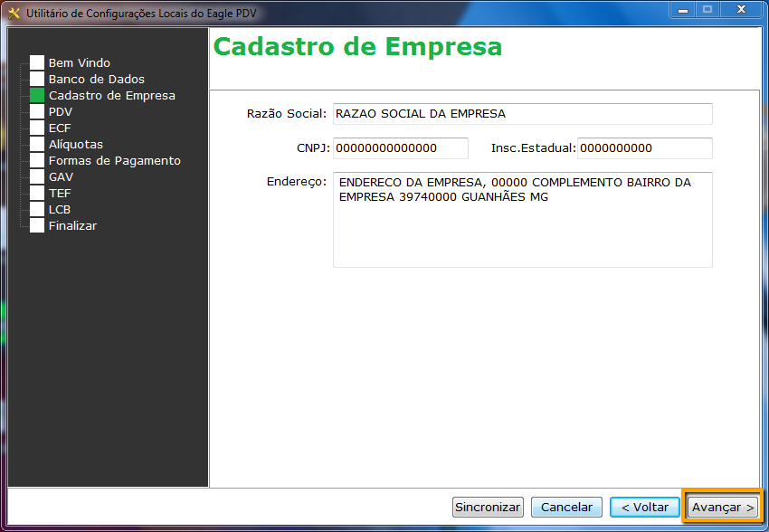Click the green box beside Cadastro de Empresa
Viewport: 769px width, 532px height.
pos(37,95)
